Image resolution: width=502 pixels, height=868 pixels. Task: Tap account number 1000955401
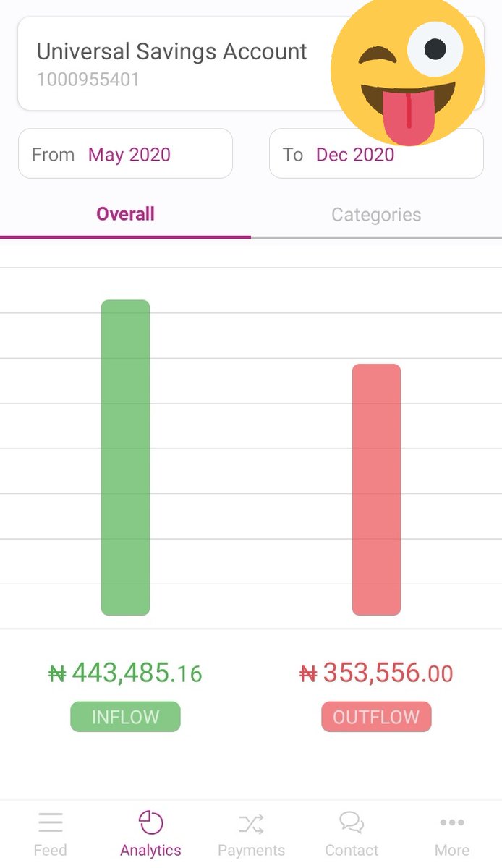88,80
